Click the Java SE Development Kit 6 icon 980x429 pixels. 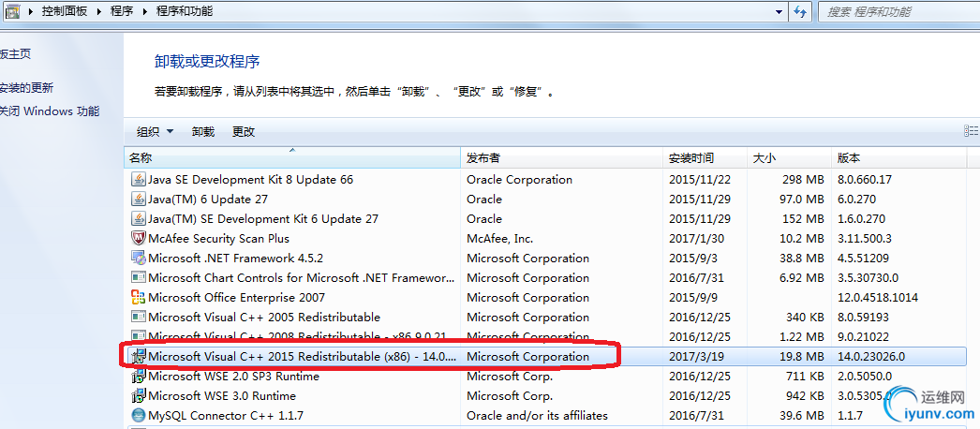point(138,219)
